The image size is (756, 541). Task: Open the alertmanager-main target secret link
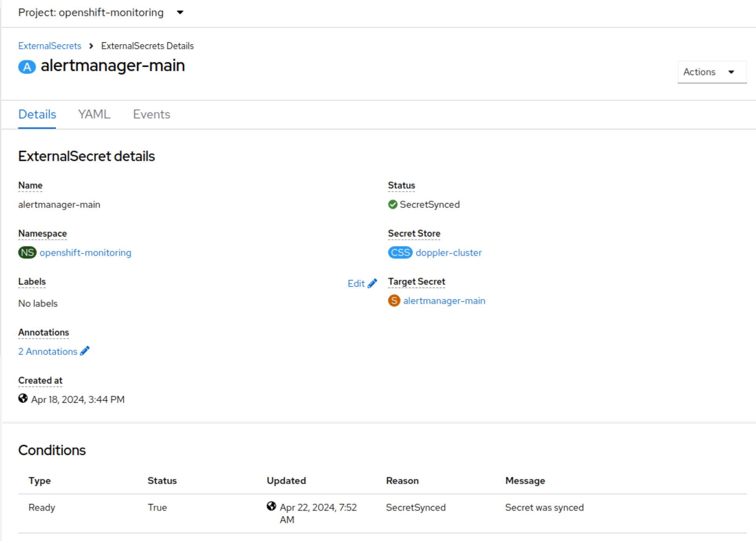(x=444, y=301)
